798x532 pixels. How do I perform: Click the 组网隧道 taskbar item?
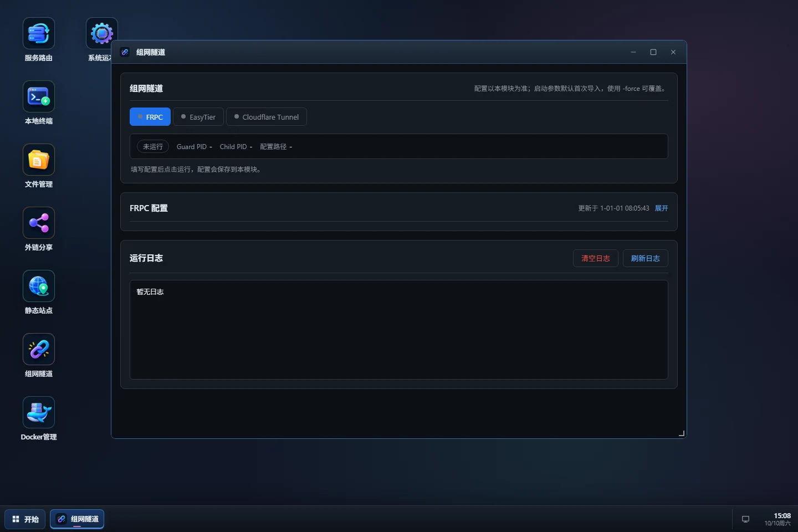coord(77,519)
